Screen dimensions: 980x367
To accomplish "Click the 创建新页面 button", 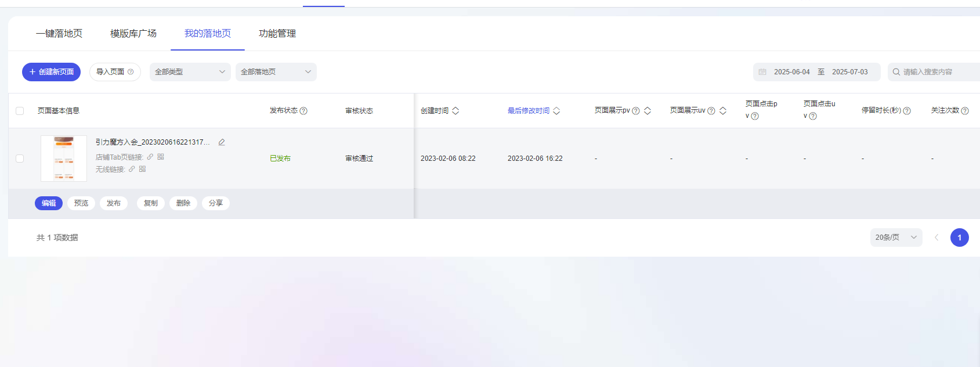I will click(51, 72).
